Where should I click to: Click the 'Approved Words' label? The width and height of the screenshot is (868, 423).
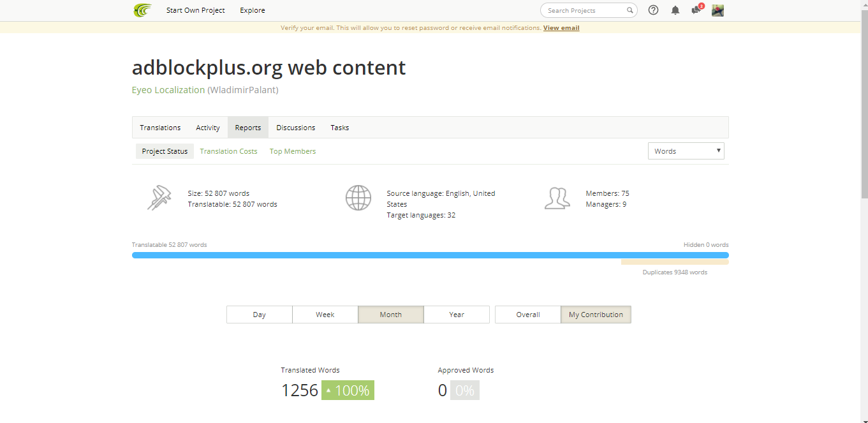(x=466, y=370)
